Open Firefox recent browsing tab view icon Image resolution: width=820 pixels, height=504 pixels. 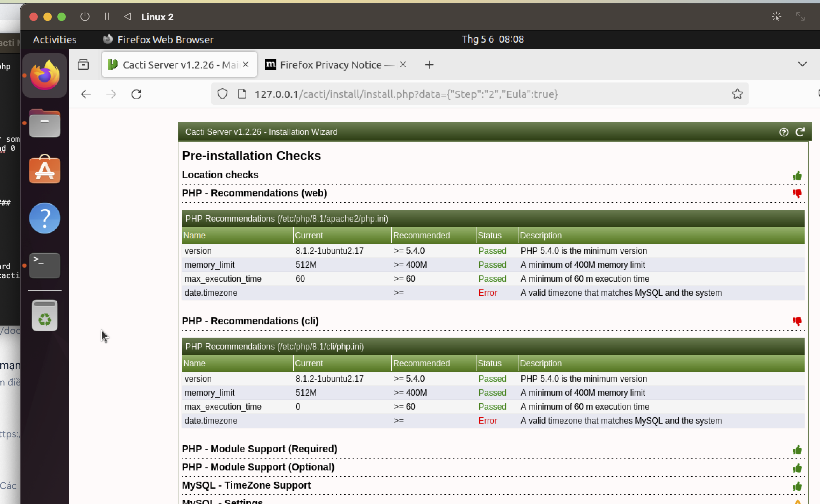coord(83,65)
